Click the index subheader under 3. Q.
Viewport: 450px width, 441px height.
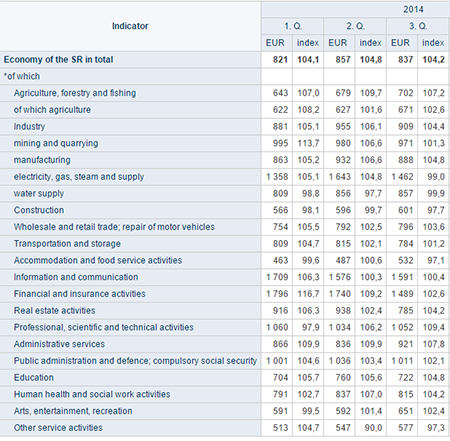pyautogui.click(x=433, y=43)
